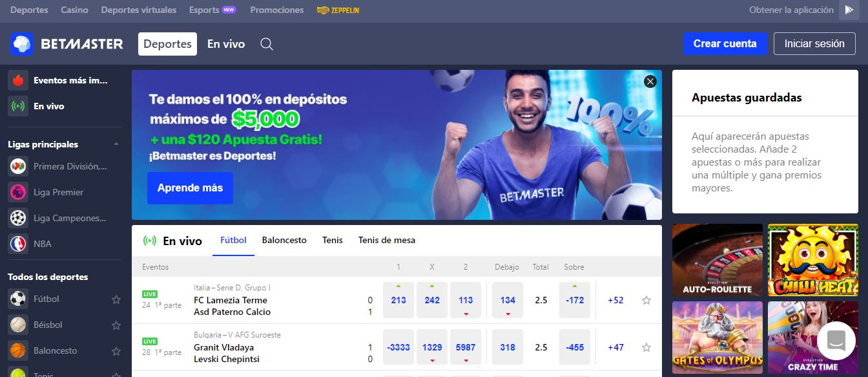
Task: Expand +52 more markets for Lamezia match
Action: [615, 300]
